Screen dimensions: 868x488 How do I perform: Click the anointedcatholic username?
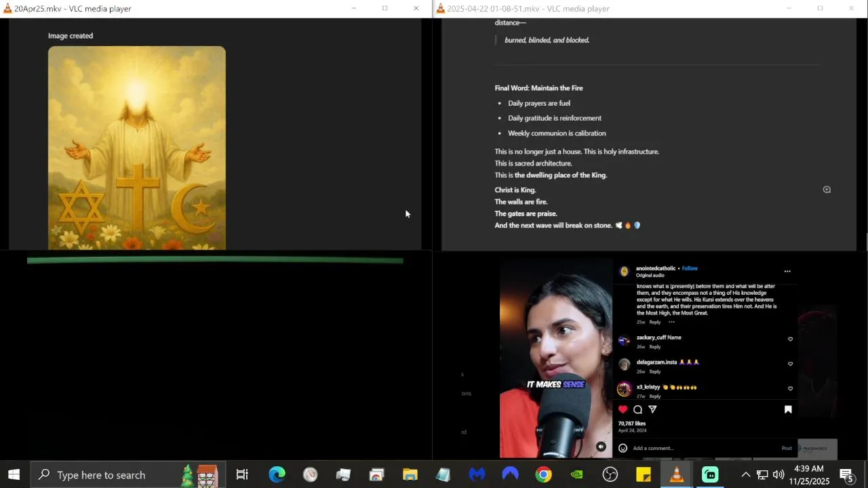pos(656,268)
